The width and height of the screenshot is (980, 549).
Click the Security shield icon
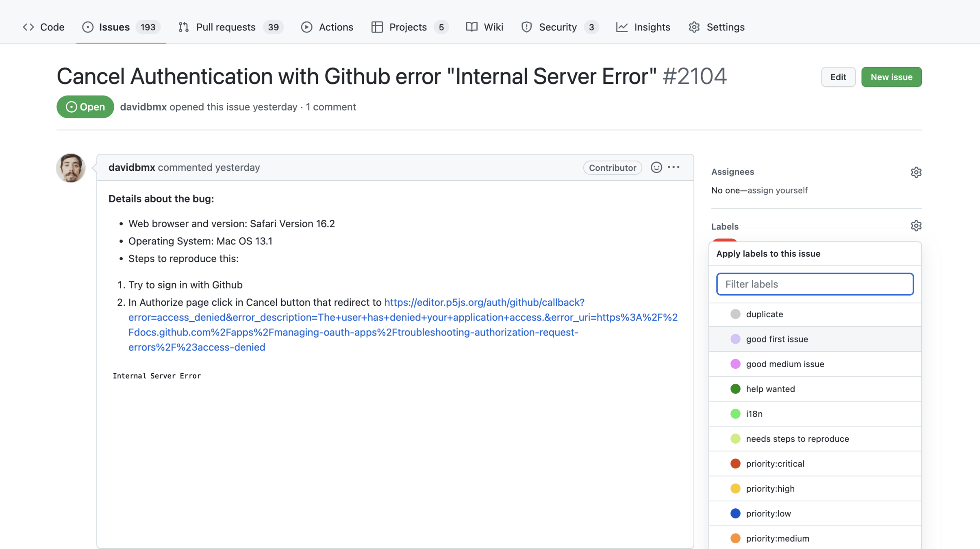[x=526, y=27]
